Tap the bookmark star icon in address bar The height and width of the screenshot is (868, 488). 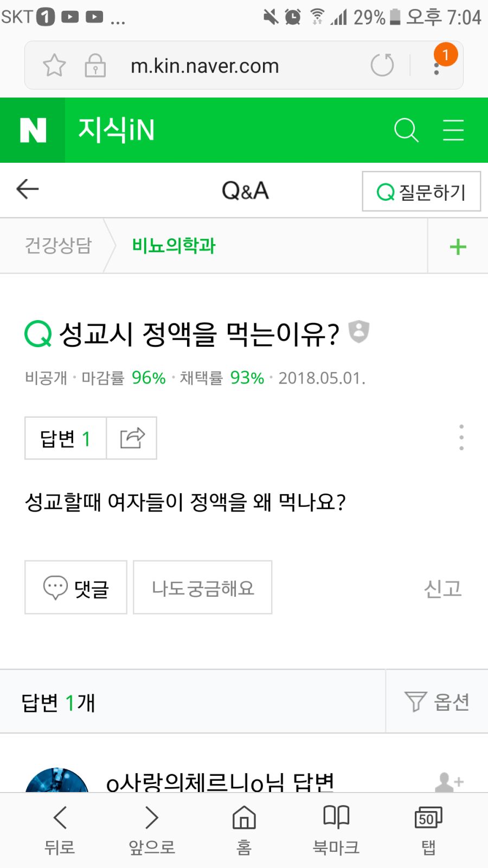coord(54,66)
